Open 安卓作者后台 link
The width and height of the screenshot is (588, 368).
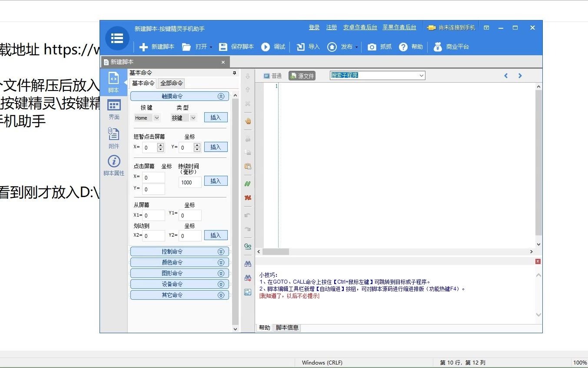360,27
